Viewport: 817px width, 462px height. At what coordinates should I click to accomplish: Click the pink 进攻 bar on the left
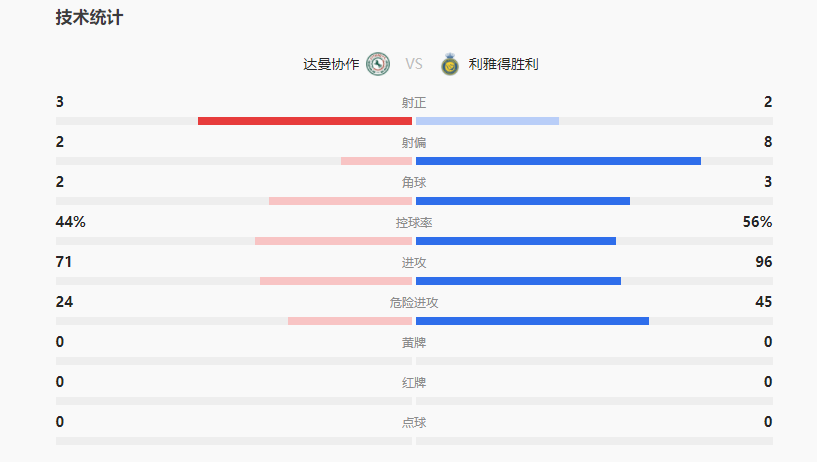coord(336,281)
